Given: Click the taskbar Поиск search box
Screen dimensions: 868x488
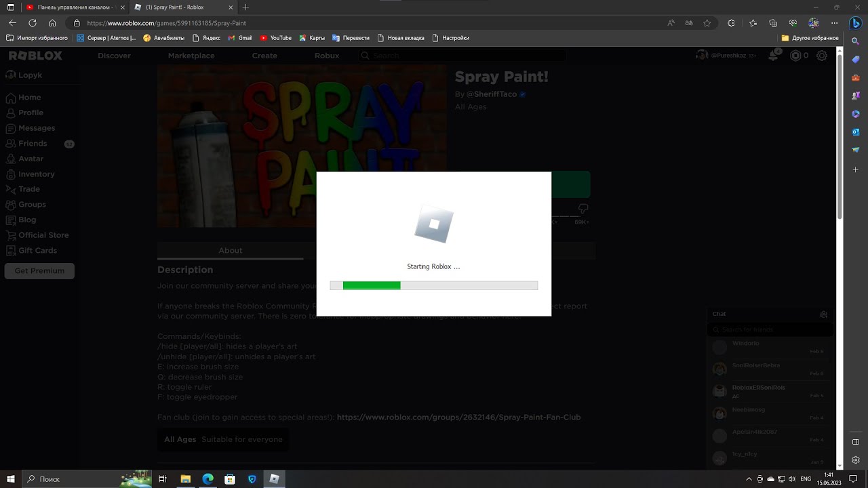Looking at the screenshot, I should (x=87, y=479).
